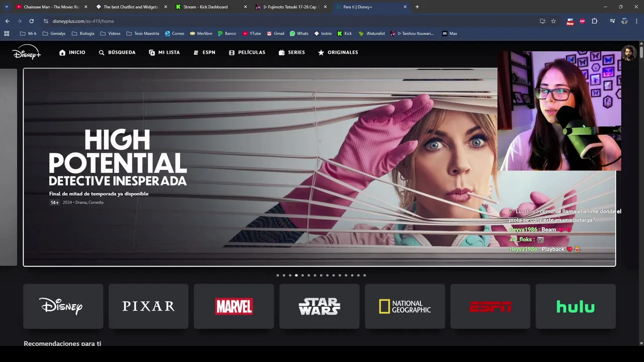Open the extension with New badge

point(570,21)
